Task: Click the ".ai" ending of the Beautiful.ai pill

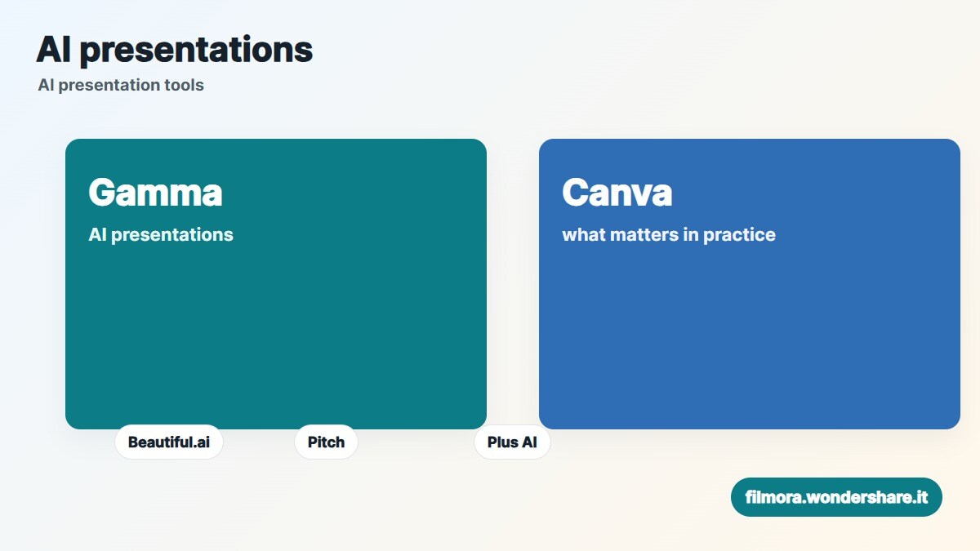Action: click(x=202, y=442)
